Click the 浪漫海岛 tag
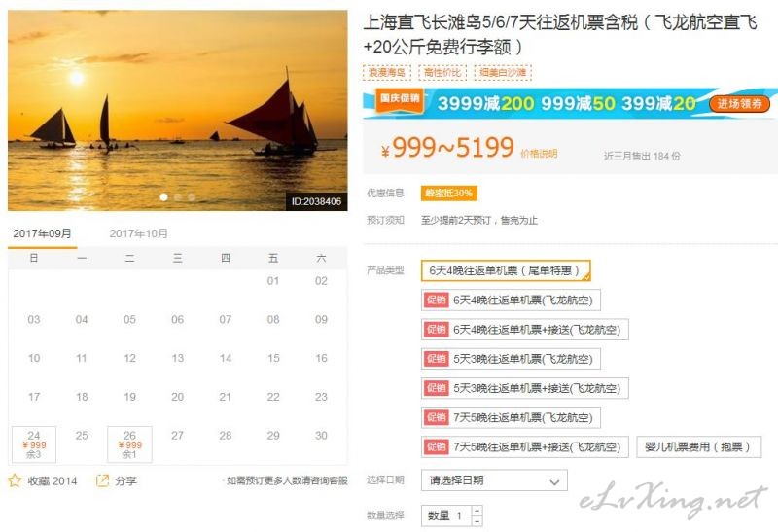The image size is (778, 532). point(386,72)
